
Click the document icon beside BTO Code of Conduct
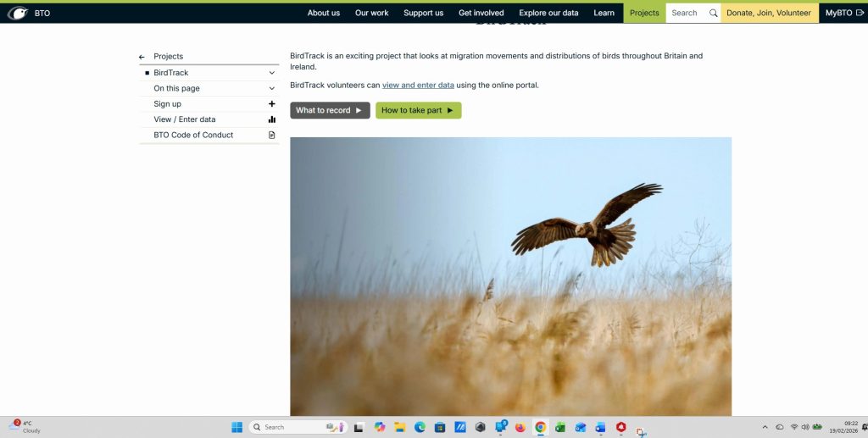(x=272, y=135)
